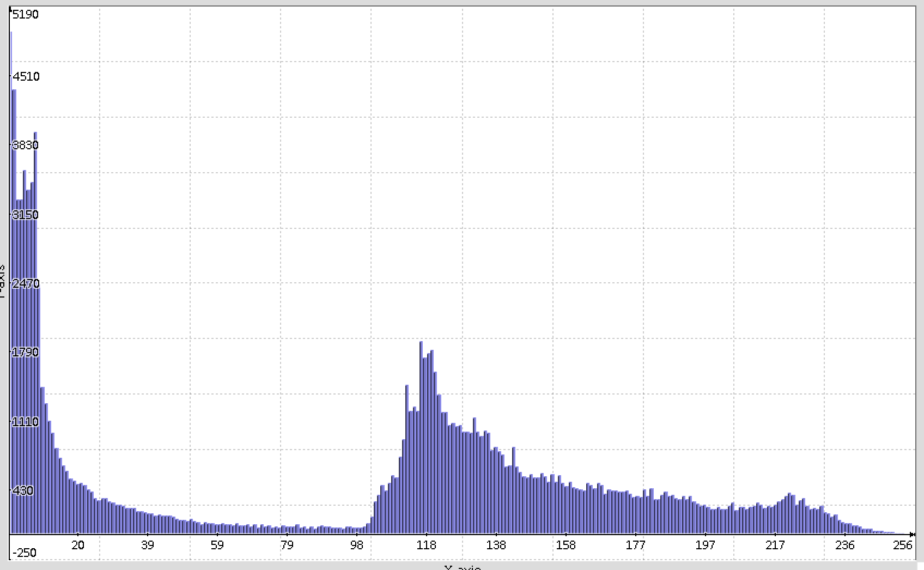Click the X-axis label 118

427,545
